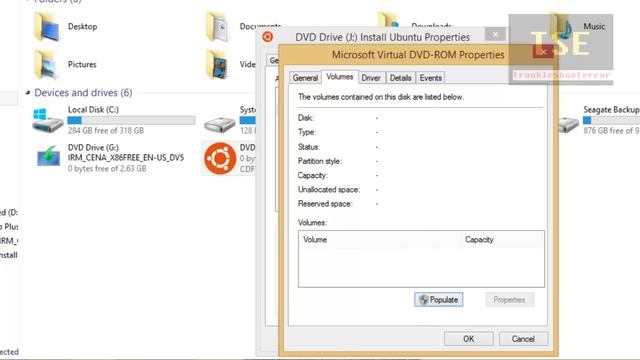The image size is (640, 360).
Task: Close the DVD Drive (J:) Properties window
Action: (x=495, y=34)
